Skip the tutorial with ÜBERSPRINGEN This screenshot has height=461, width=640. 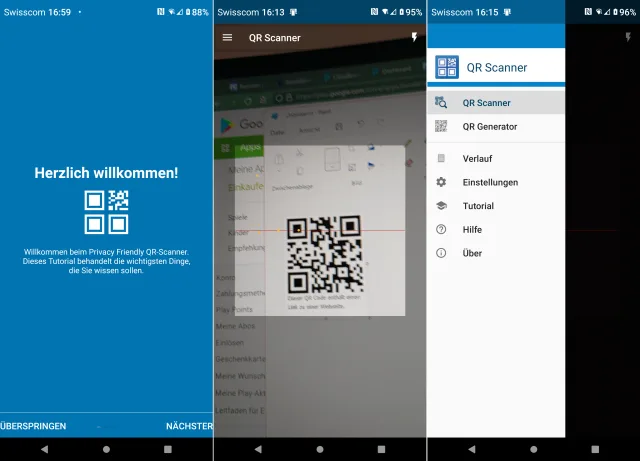coord(34,426)
